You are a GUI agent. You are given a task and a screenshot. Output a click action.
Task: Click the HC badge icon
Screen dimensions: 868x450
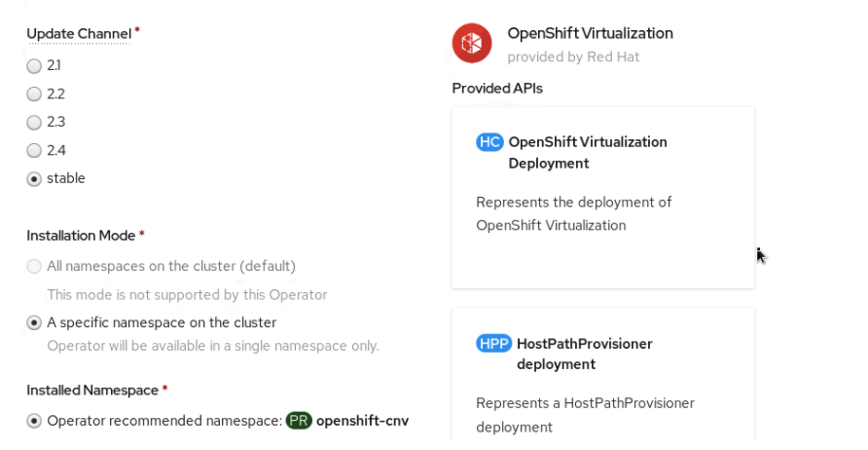[489, 142]
